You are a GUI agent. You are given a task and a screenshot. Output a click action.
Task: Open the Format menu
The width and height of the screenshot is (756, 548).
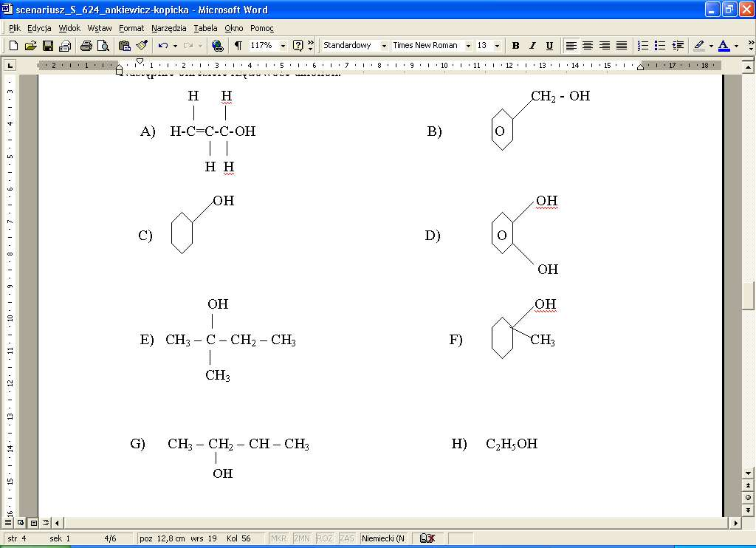coord(131,28)
